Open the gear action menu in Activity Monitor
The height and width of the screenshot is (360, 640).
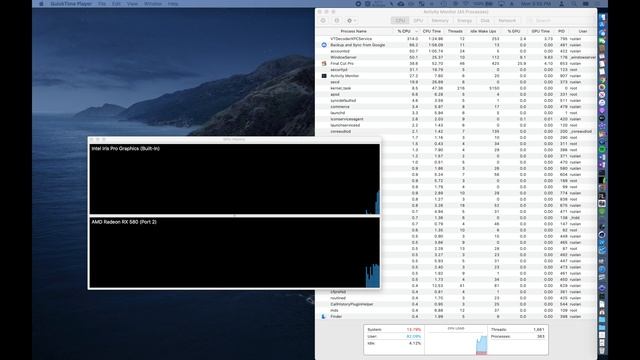point(351,20)
